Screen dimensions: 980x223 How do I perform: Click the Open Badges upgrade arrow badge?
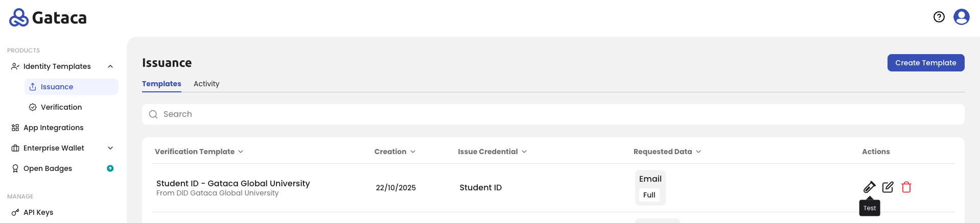point(110,168)
